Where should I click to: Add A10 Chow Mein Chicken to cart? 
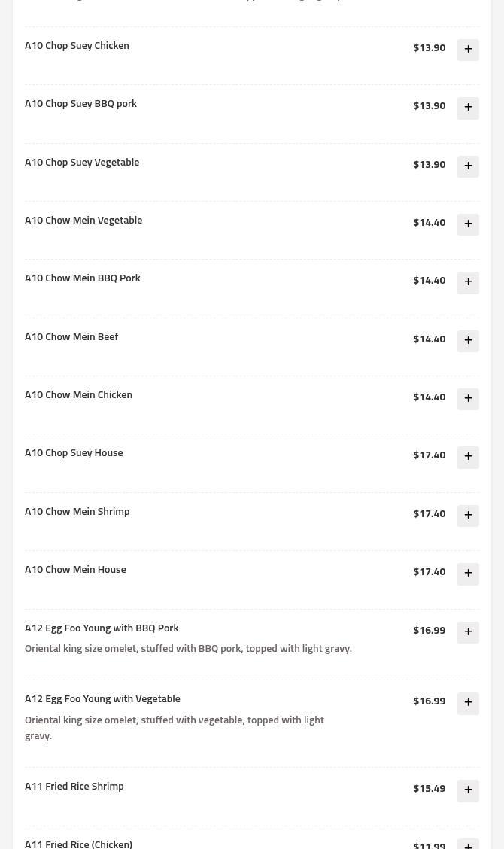[468, 399]
